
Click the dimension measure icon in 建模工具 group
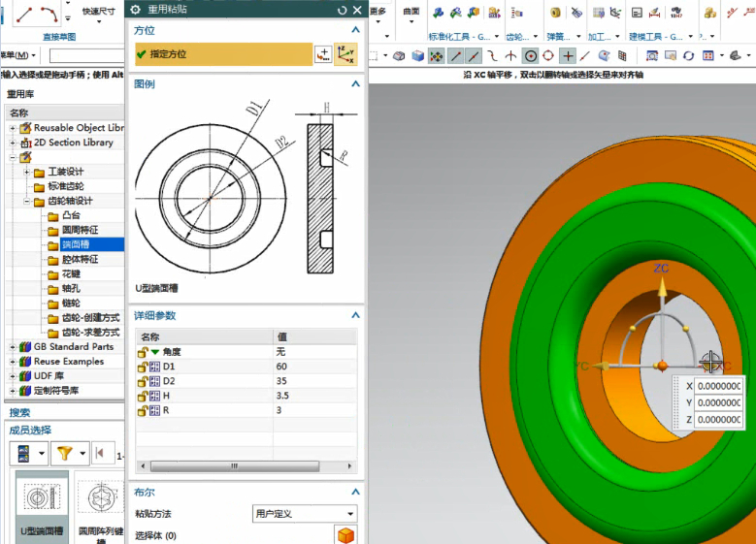click(654, 13)
